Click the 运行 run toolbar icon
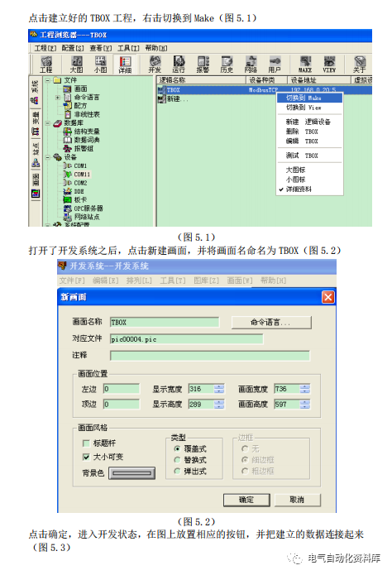 (x=179, y=65)
